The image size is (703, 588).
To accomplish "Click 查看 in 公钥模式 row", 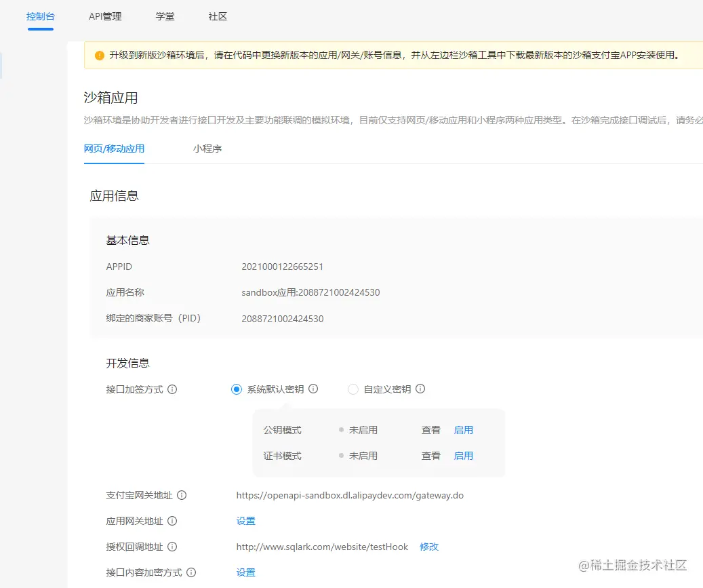I will [x=431, y=430].
